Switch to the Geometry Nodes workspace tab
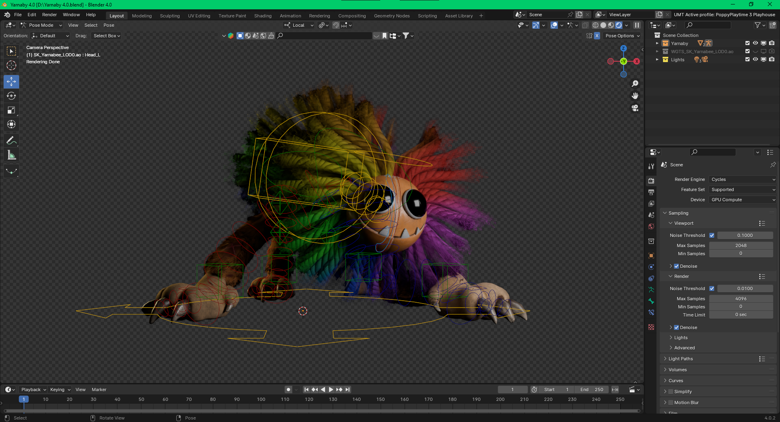Viewport: 780px width, 422px height. (391, 16)
